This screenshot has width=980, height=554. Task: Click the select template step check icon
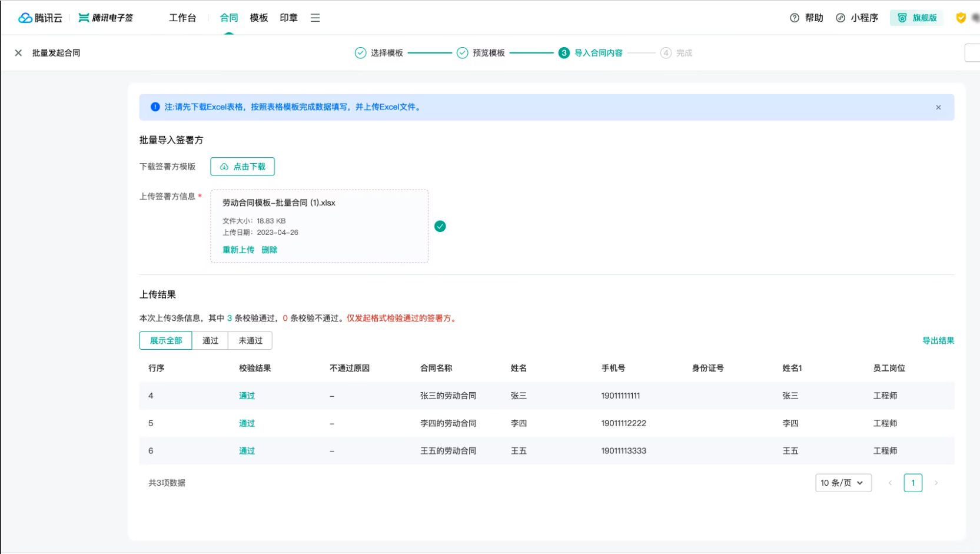pos(360,53)
